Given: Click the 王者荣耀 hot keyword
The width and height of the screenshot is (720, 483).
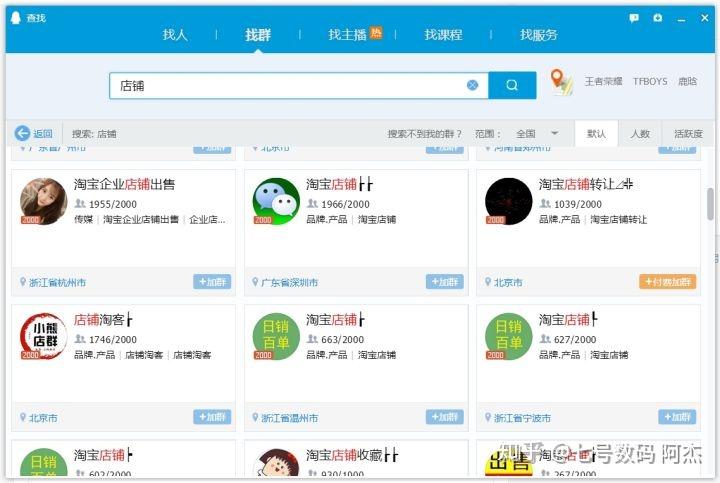Looking at the screenshot, I should pyautogui.click(x=603, y=81).
